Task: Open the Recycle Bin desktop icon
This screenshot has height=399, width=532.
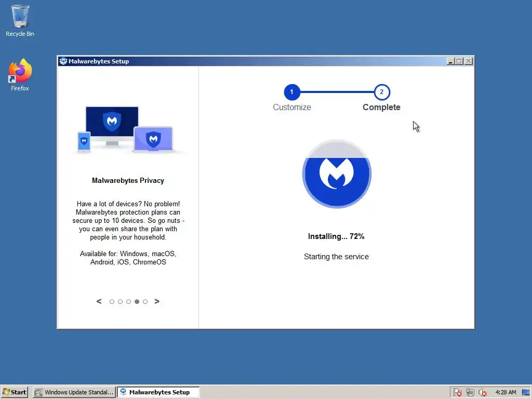Action: 20,20
